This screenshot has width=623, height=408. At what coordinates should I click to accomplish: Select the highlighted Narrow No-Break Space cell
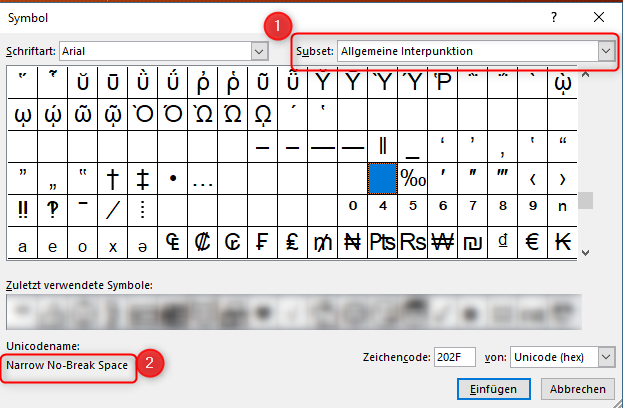coord(383,178)
